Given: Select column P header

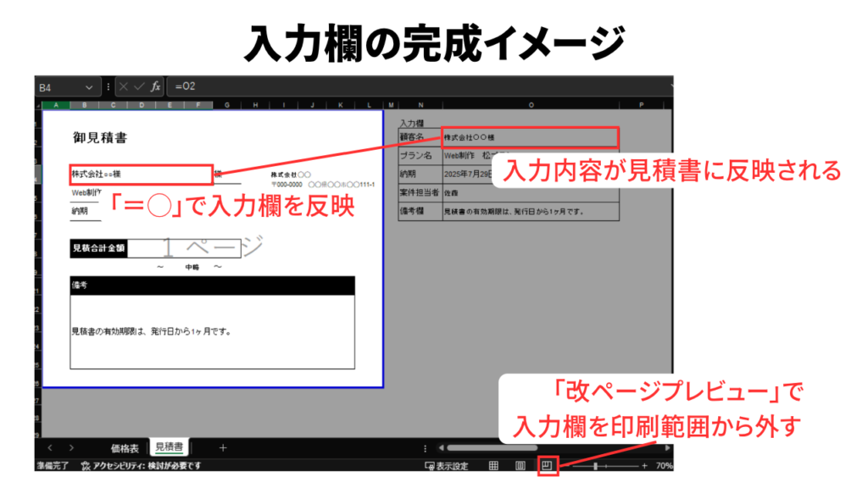Looking at the screenshot, I should 641,105.
